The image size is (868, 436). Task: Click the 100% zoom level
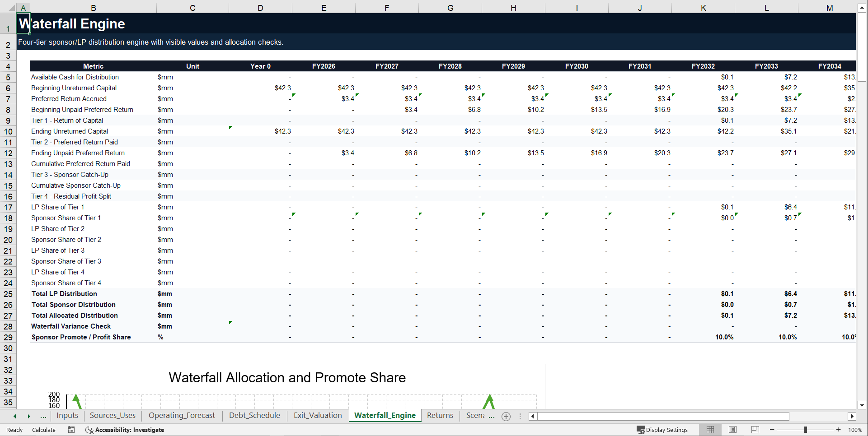pos(855,430)
